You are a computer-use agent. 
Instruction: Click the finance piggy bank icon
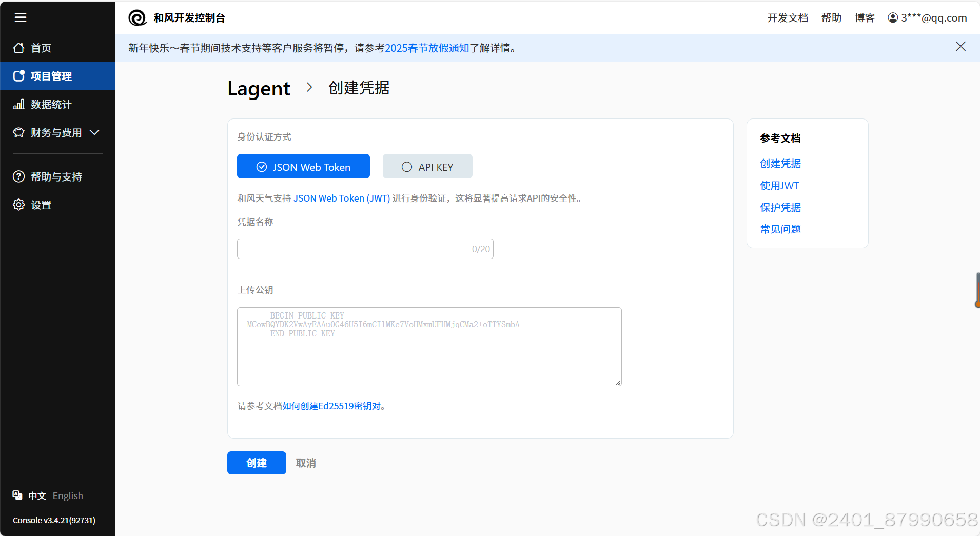coord(19,132)
